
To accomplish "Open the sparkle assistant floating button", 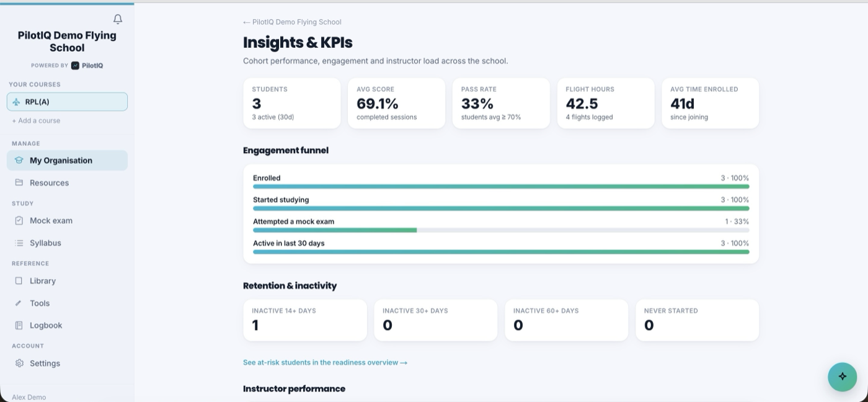I will pyautogui.click(x=842, y=376).
